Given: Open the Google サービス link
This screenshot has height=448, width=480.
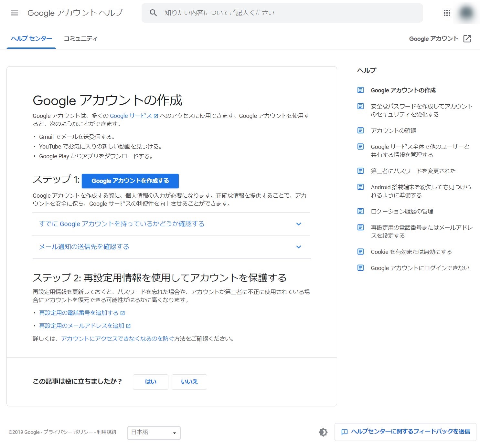Looking at the screenshot, I should pos(131,116).
